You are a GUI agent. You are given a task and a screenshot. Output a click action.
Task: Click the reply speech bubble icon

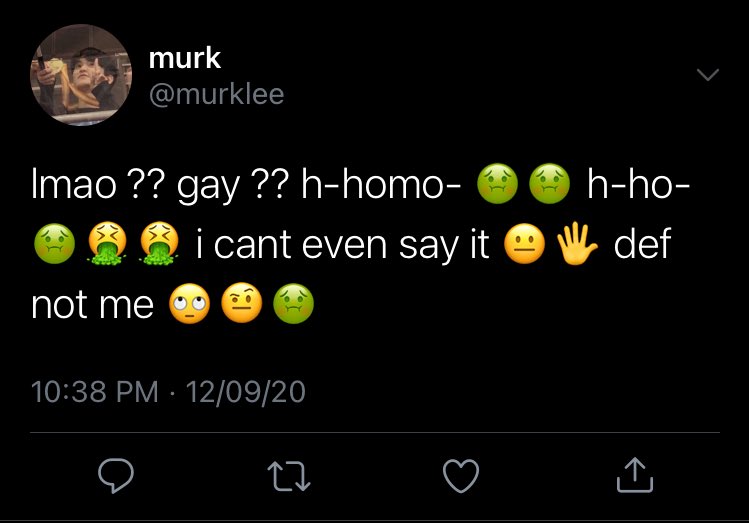[x=116, y=475]
